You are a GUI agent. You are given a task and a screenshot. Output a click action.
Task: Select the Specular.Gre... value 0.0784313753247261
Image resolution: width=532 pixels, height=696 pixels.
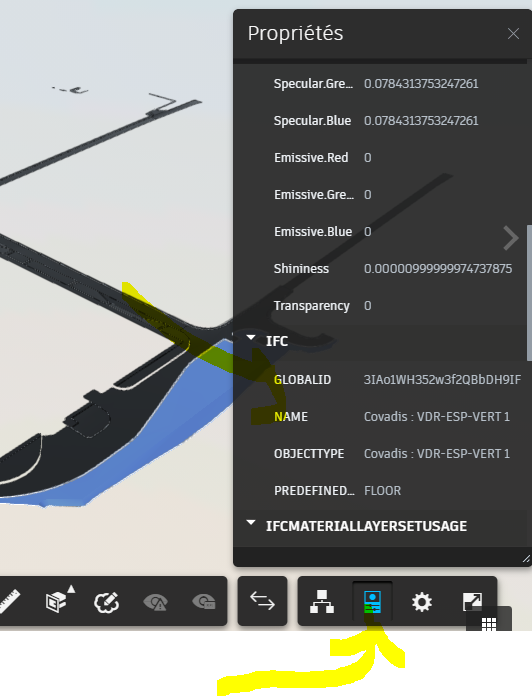coord(421,83)
